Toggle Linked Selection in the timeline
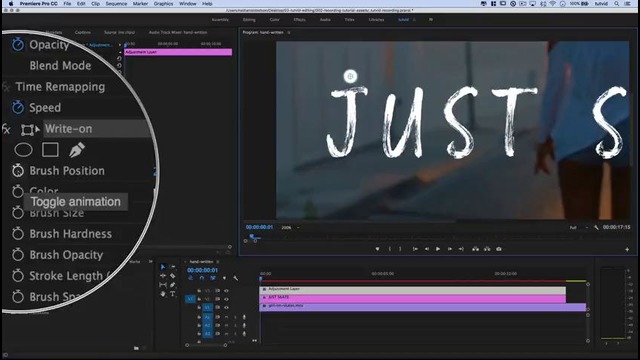The height and width of the screenshot is (360, 640). pyautogui.click(x=213, y=278)
